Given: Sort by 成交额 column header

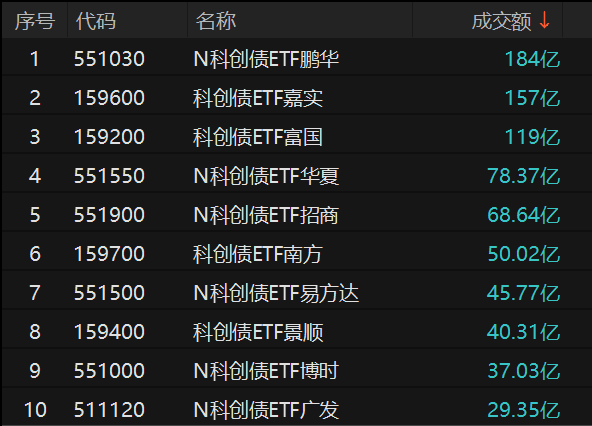Looking at the screenshot, I should point(501,21).
